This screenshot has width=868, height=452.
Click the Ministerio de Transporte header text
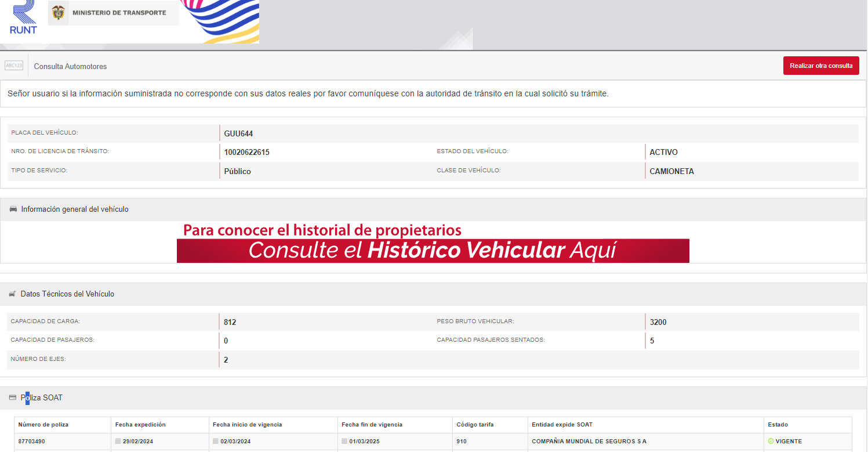point(119,13)
